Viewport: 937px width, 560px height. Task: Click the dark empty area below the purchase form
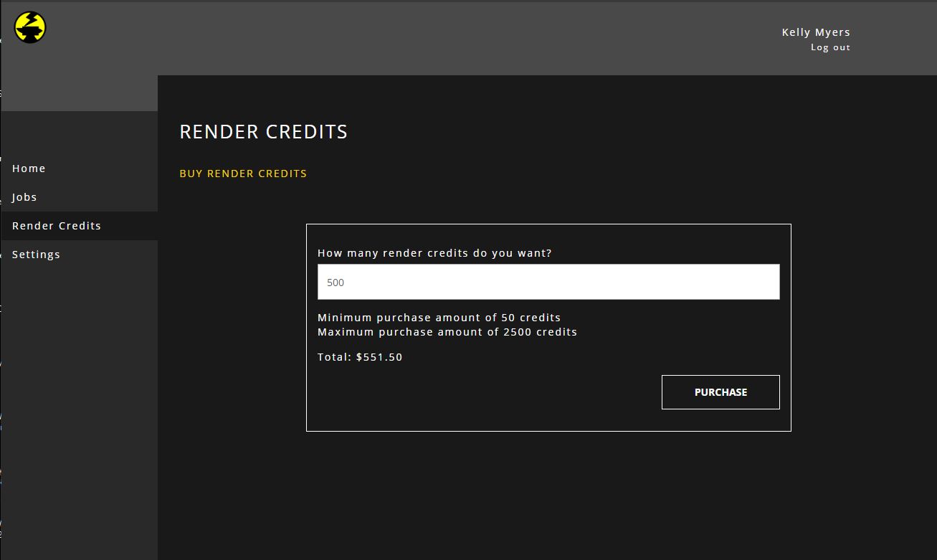548,495
